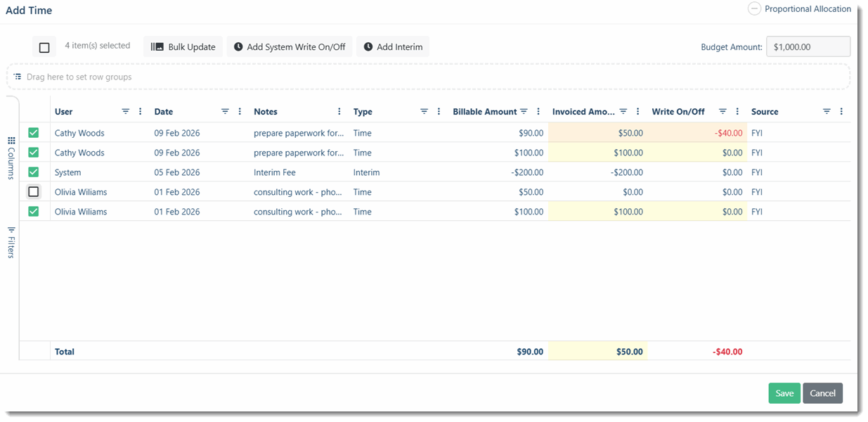This screenshot has height=422, width=868.
Task: Sort by User column header
Action: (64, 112)
